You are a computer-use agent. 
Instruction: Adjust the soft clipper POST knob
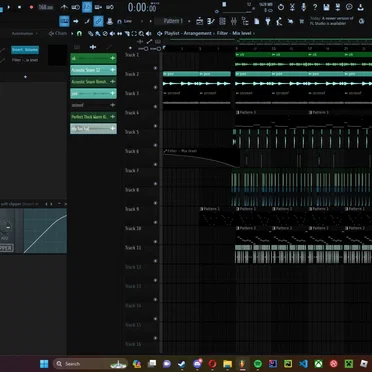coord(5,227)
